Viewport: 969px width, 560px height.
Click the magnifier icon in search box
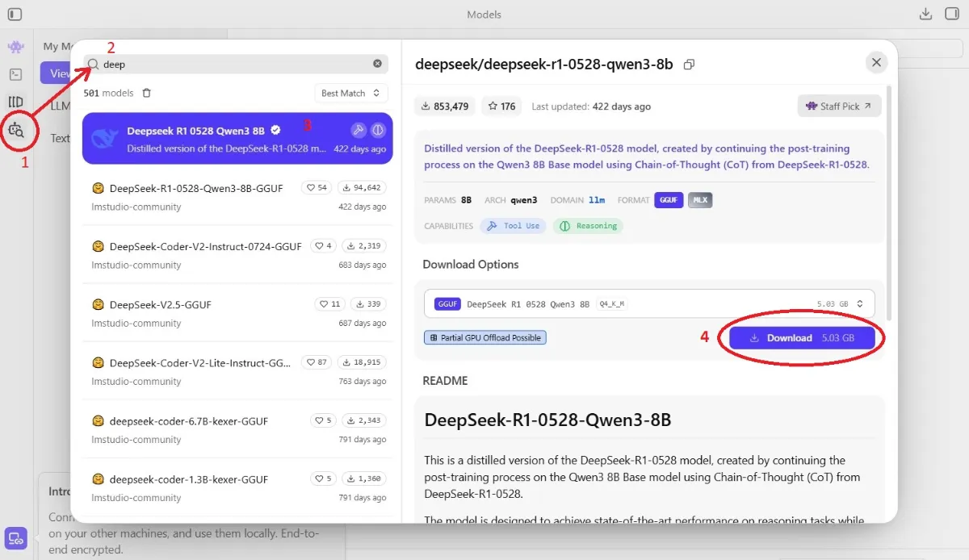[94, 64]
